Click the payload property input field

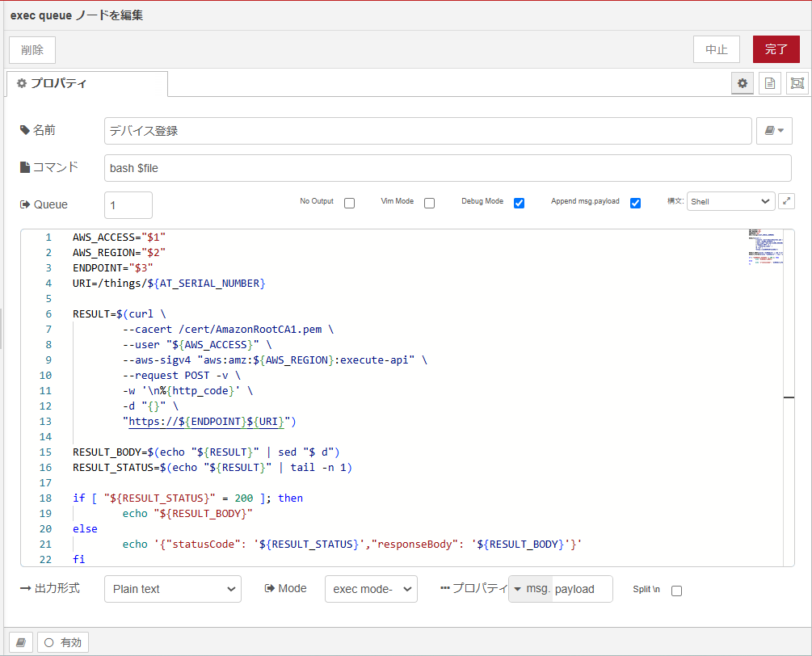point(583,589)
